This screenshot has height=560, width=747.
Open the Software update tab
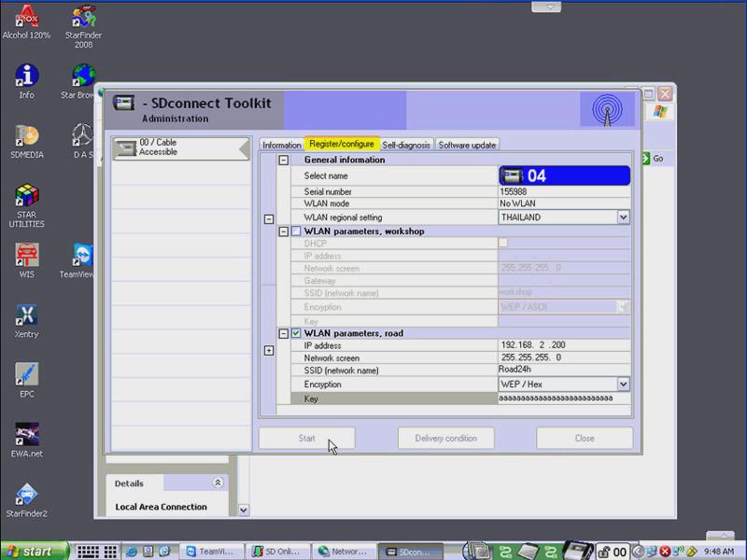click(x=467, y=146)
